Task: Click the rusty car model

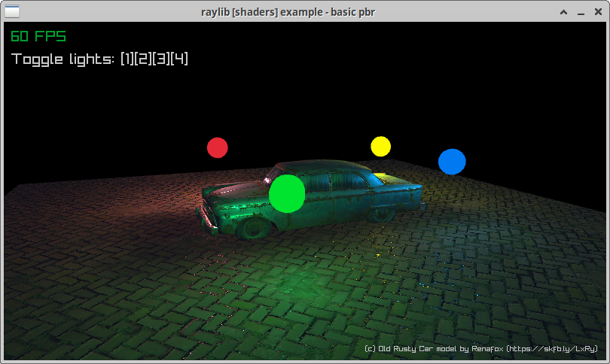Action: point(311,199)
